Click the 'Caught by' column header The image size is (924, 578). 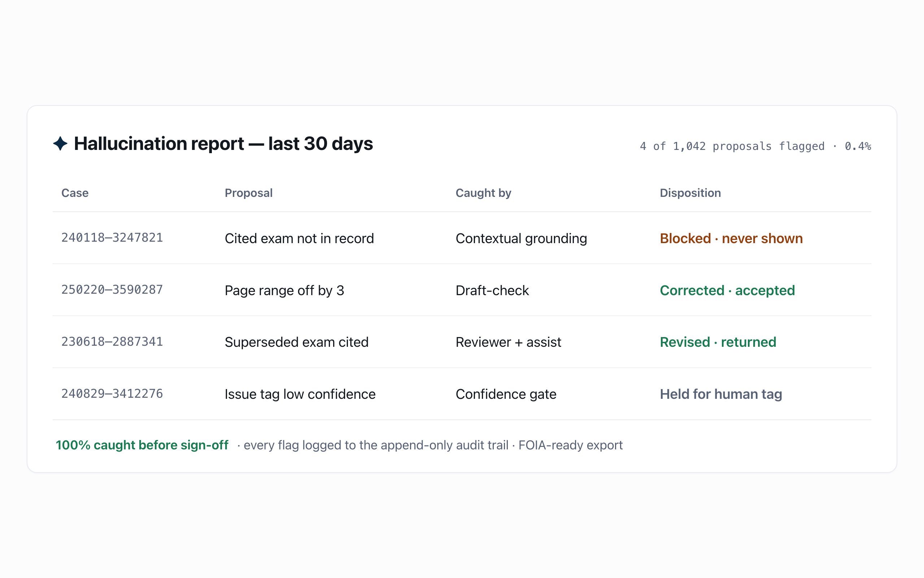click(483, 193)
